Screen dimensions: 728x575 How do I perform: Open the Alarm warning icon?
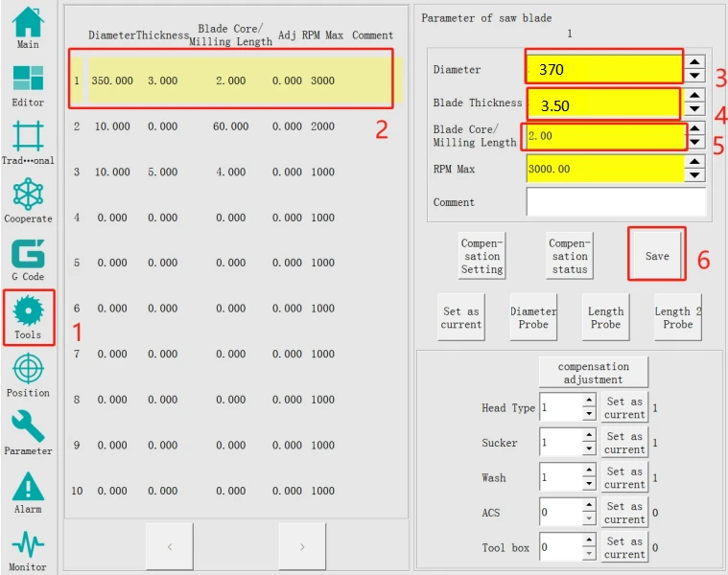(x=28, y=493)
